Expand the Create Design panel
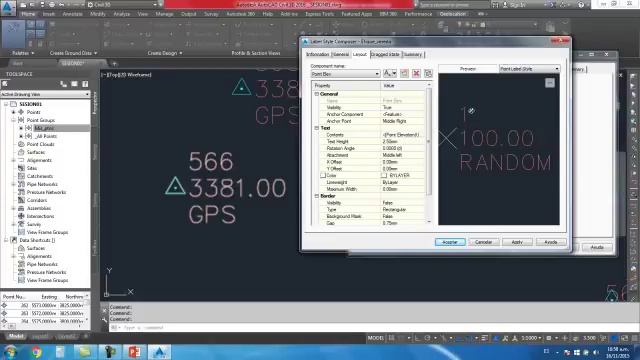Image resolution: width=640 pixels, height=360 pixels. [165, 53]
